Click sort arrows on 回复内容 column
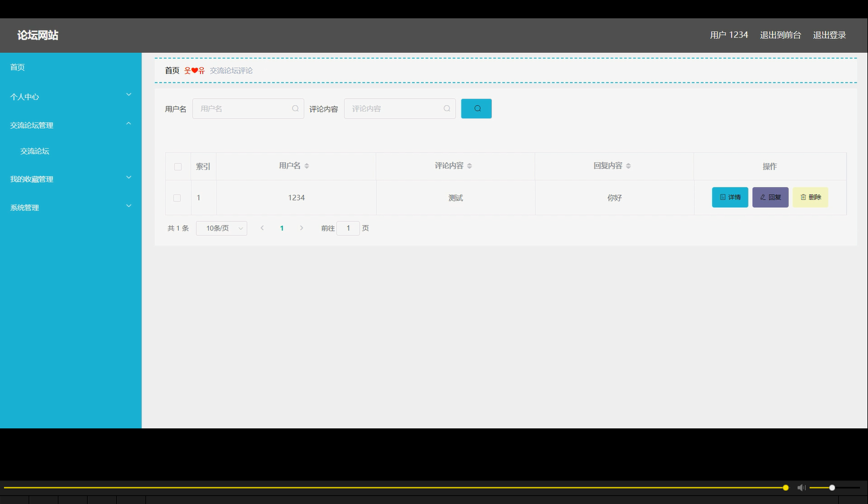Image resolution: width=868 pixels, height=504 pixels. click(x=628, y=166)
